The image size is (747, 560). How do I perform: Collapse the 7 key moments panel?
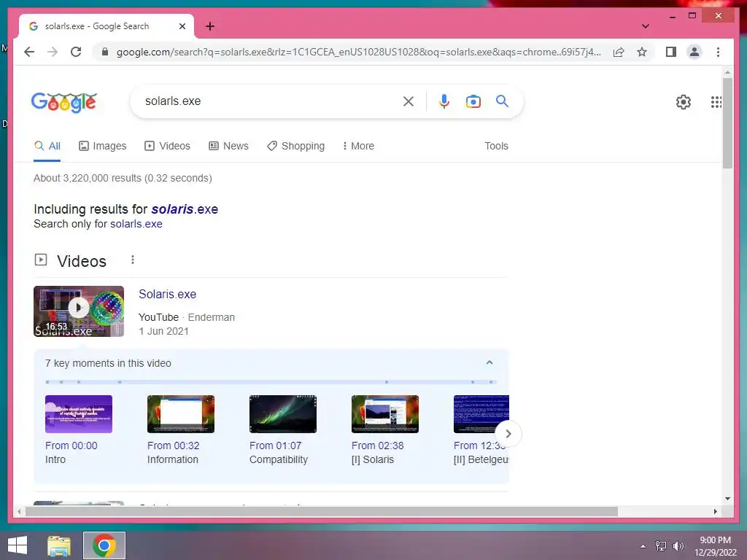tap(489, 363)
